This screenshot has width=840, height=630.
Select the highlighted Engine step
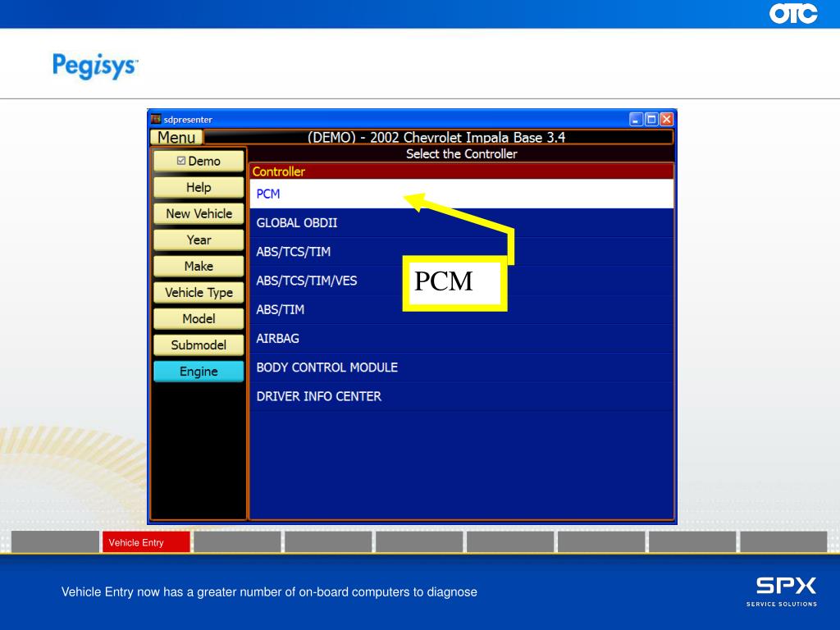199,372
